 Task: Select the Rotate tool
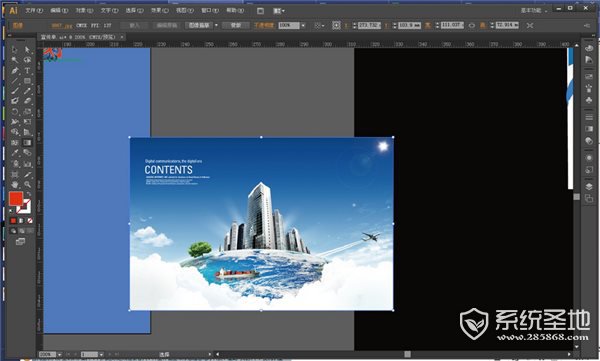(15, 111)
